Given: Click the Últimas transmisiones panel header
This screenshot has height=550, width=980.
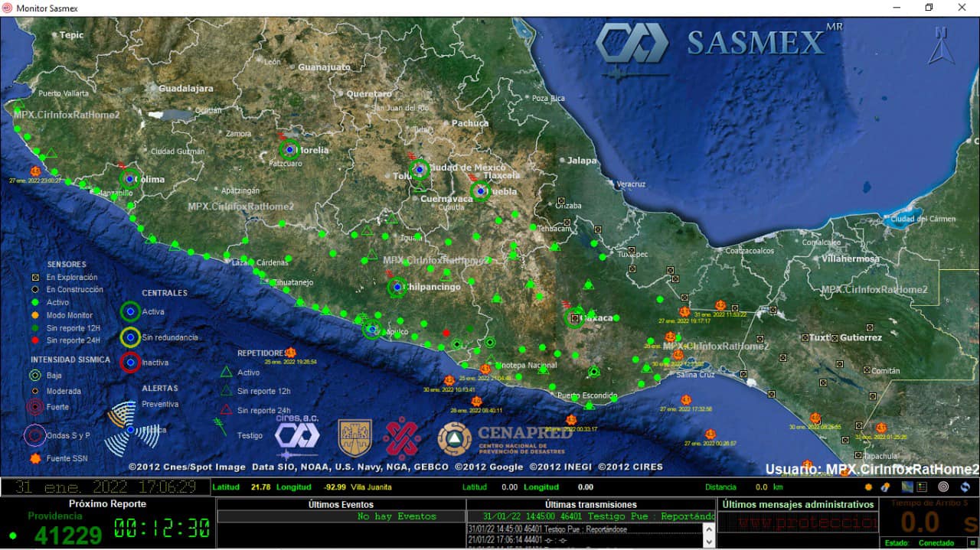Looking at the screenshot, I should [591, 505].
